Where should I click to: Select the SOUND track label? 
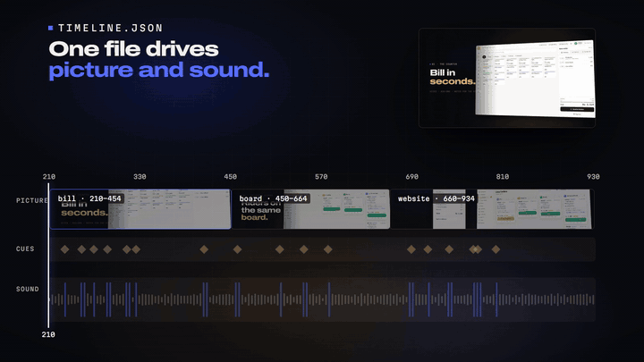pos(28,289)
